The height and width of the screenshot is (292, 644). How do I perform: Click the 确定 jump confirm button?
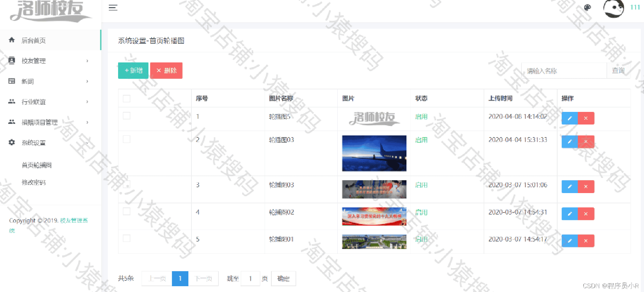283,279
